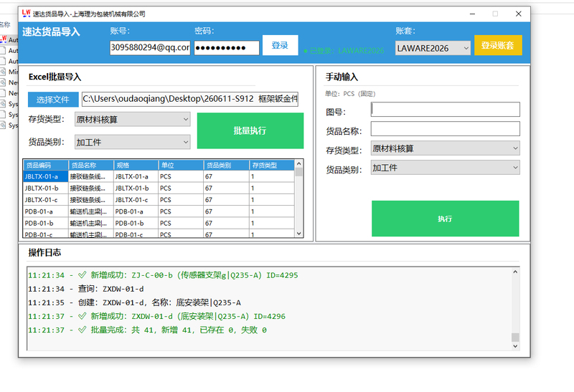This screenshot has width=574, height=392.
Task: Click the log line 新增成功 ZJ-C-00-b
Action: coord(163,275)
